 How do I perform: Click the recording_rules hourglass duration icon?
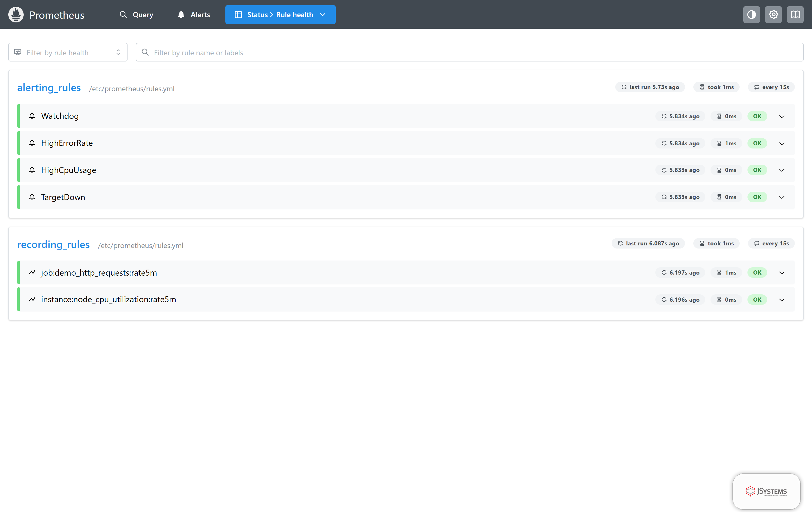click(702, 243)
